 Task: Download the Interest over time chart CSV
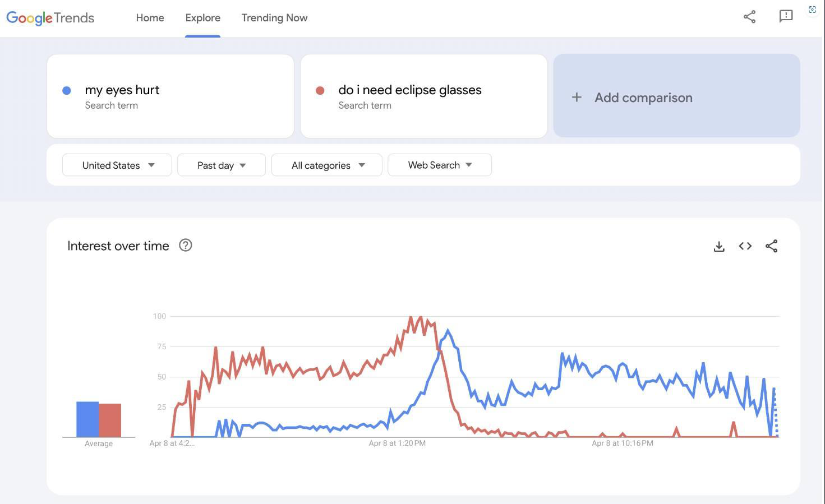(719, 246)
